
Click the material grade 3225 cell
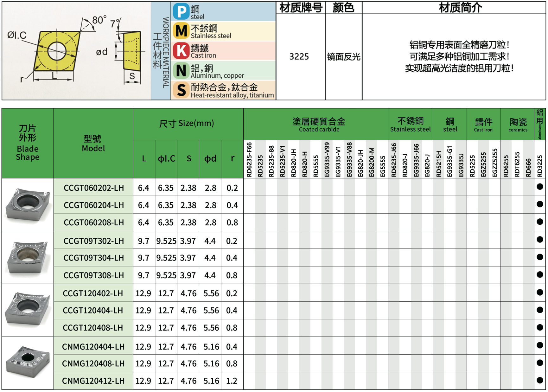click(x=299, y=57)
